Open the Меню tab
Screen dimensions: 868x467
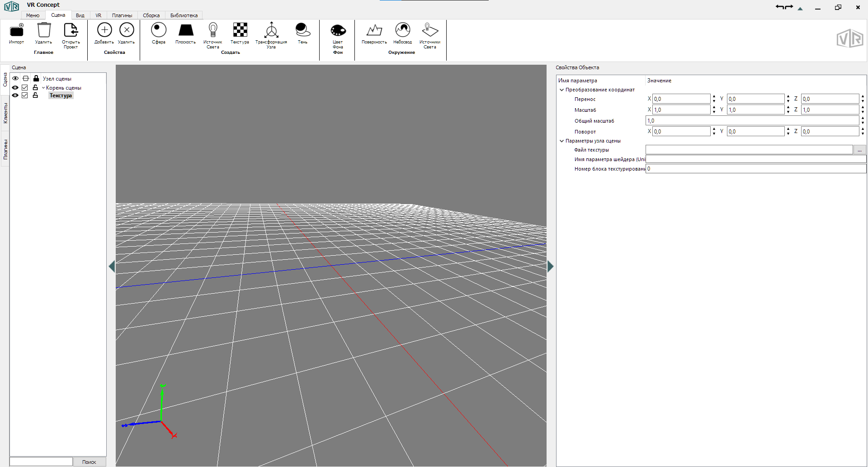[x=33, y=15]
